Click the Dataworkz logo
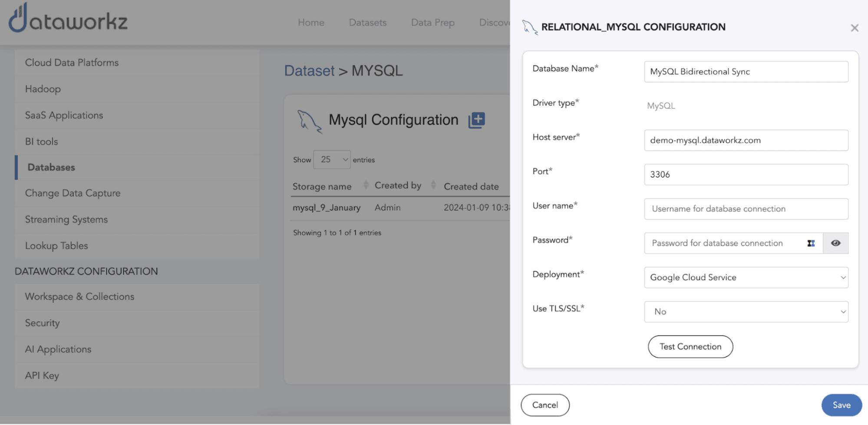Screen dimensions: 868x425 (x=68, y=19)
